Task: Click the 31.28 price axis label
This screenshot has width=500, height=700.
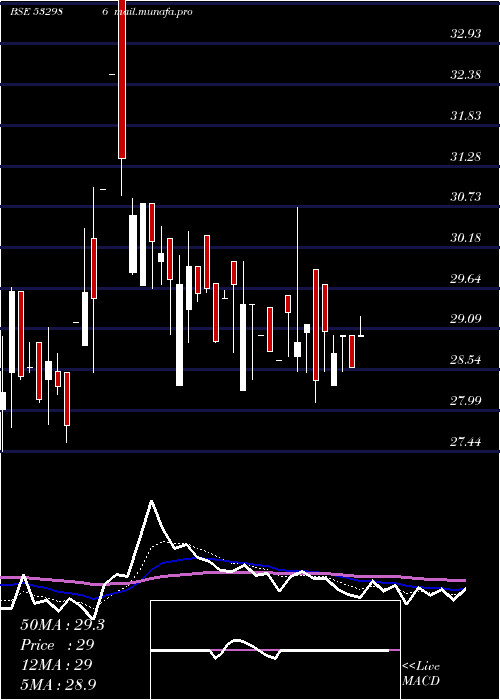Action: click(x=466, y=157)
